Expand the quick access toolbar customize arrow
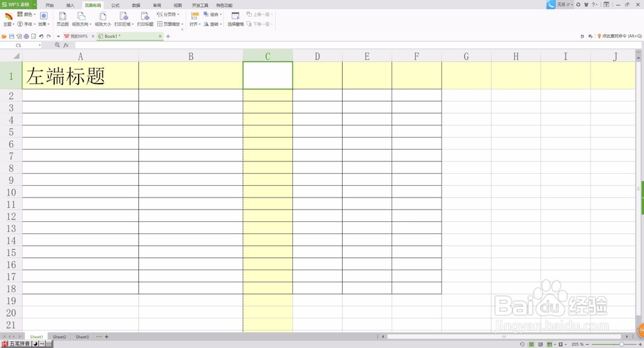Image resolution: width=644 pixels, height=348 pixels. click(59, 36)
